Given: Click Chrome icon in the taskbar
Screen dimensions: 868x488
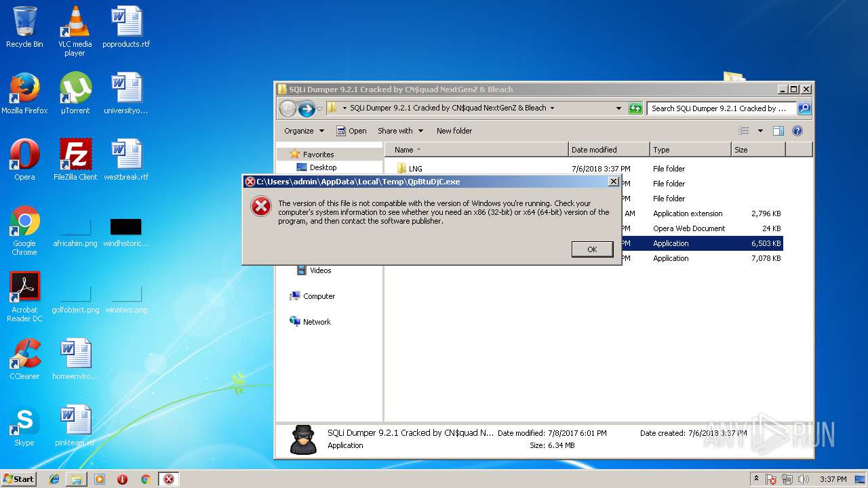Looking at the screenshot, I should [x=145, y=479].
